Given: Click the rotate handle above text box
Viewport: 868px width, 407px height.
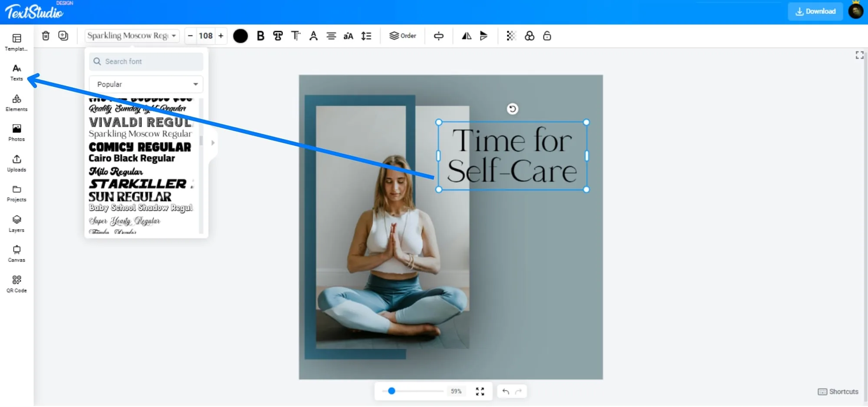Looking at the screenshot, I should click(513, 109).
